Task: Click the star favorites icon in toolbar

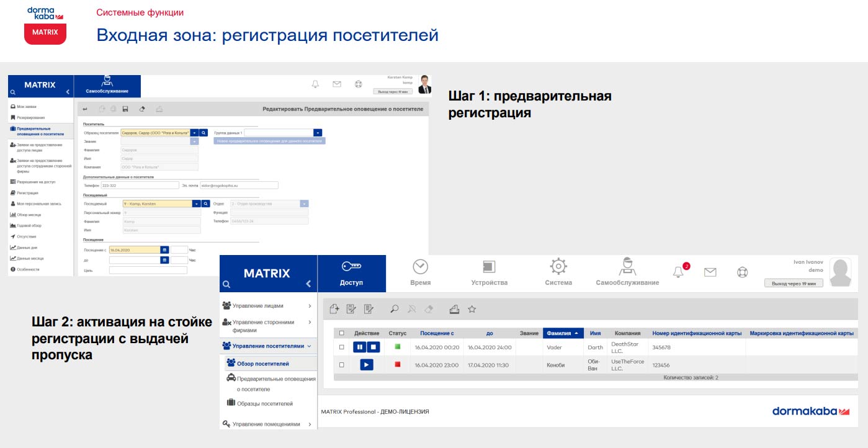Action: [x=472, y=308]
